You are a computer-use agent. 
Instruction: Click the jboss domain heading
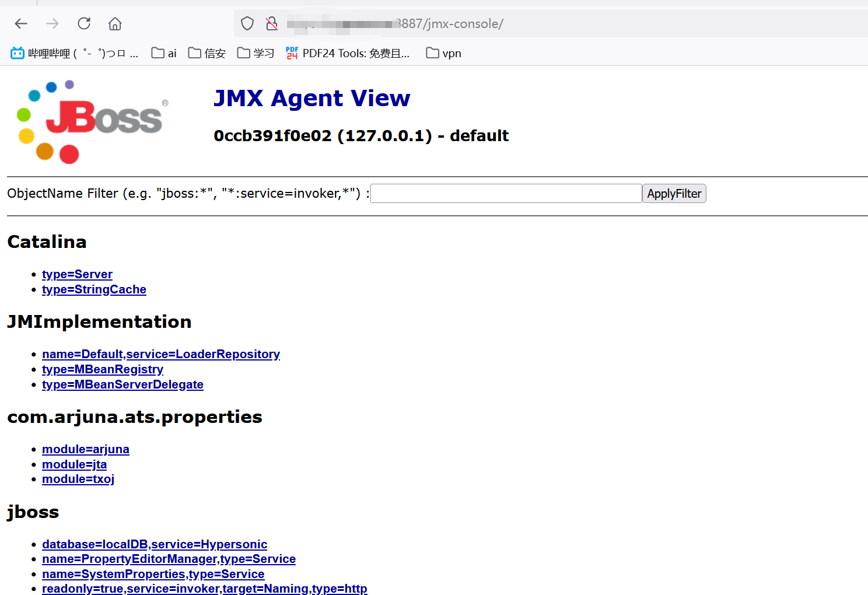click(x=33, y=512)
